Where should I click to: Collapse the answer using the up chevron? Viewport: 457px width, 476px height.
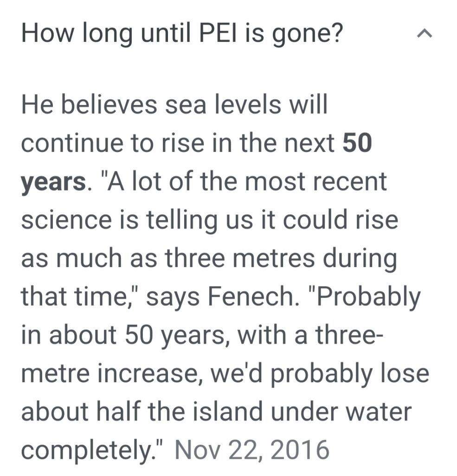425,33
